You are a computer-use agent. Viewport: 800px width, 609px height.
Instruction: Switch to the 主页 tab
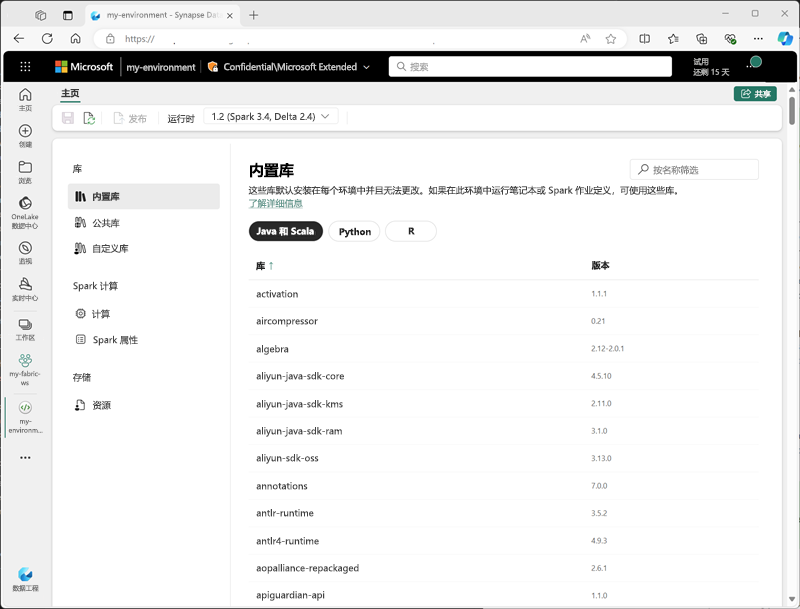click(69, 93)
